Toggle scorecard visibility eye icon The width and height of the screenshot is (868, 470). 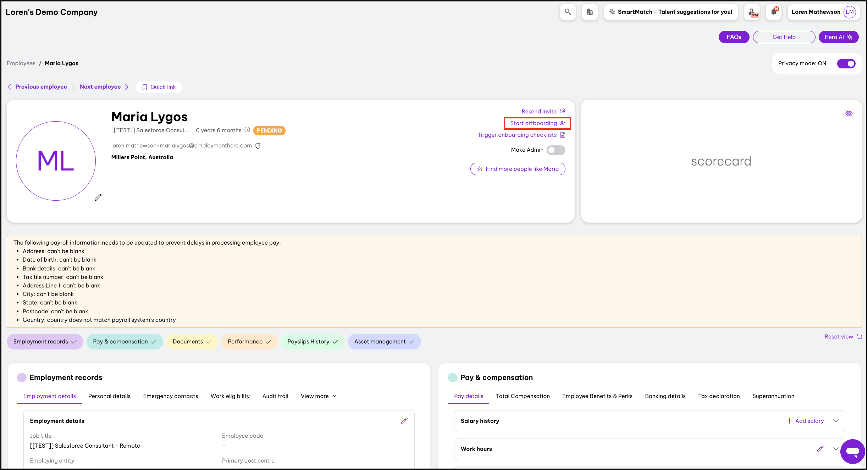[848, 113]
